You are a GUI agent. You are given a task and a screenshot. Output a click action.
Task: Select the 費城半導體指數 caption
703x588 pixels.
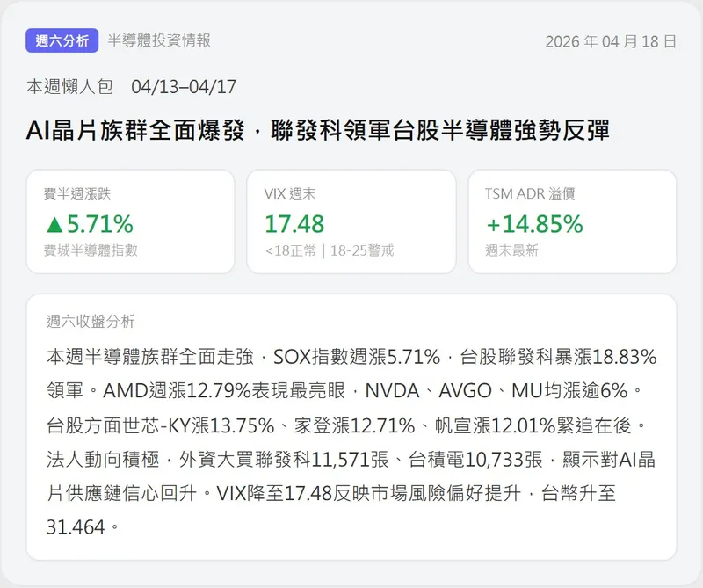click(91, 250)
